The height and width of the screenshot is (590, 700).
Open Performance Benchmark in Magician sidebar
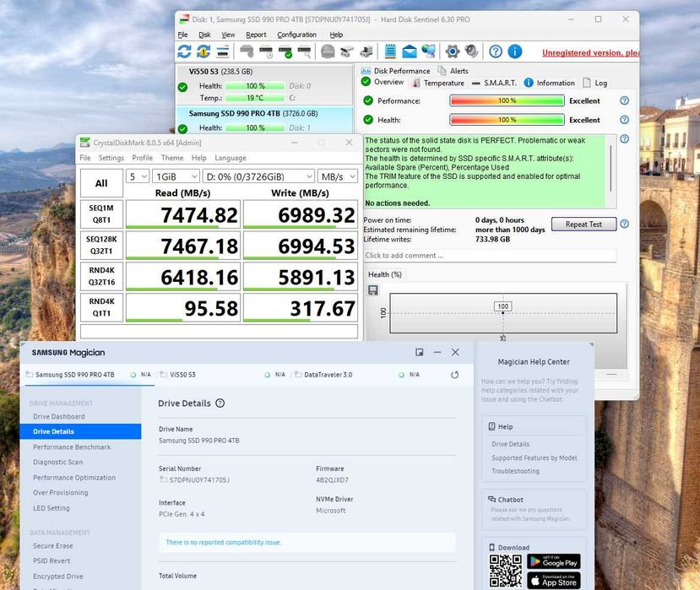(72, 447)
